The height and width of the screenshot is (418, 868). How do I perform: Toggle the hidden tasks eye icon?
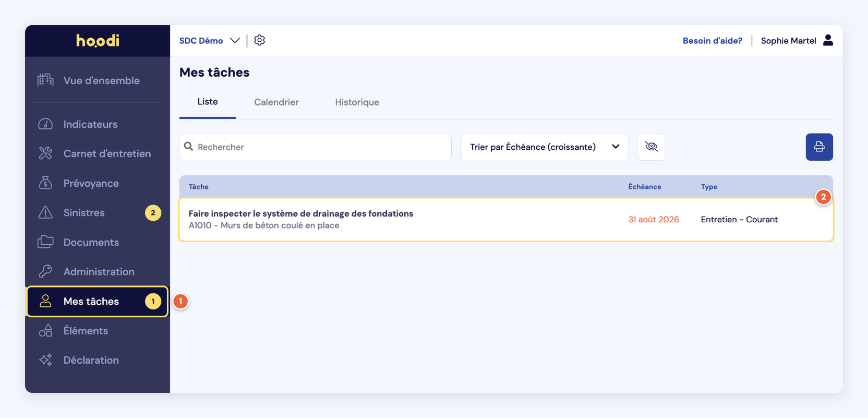(x=651, y=147)
